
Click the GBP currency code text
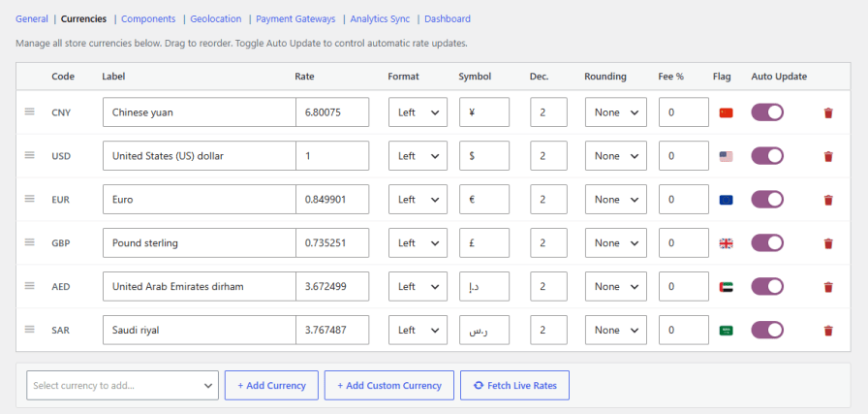pos(60,242)
